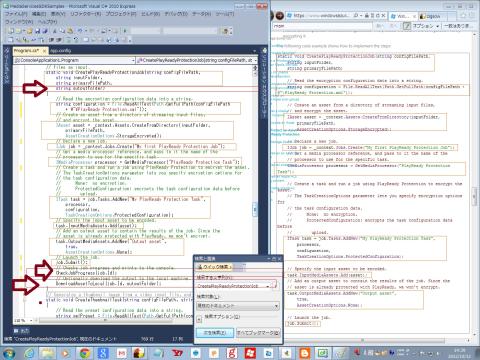480x360 pixels.
Task: Click the Cut toolbar icon
Action: pyautogui.click(x=55, y=31)
